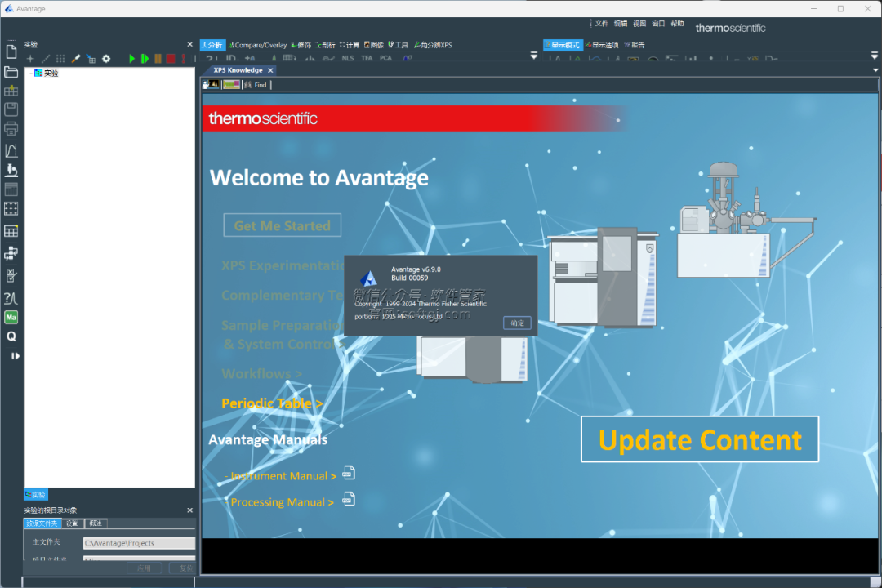Click the NLS tool in analysis toolbar
Viewport: 882px width, 588px height.
pyautogui.click(x=348, y=58)
